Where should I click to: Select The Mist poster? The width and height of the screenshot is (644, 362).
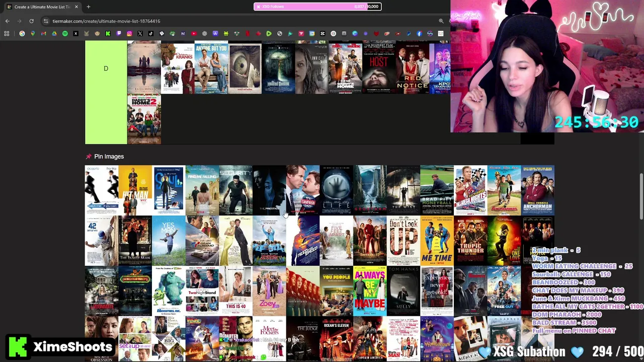point(403,190)
